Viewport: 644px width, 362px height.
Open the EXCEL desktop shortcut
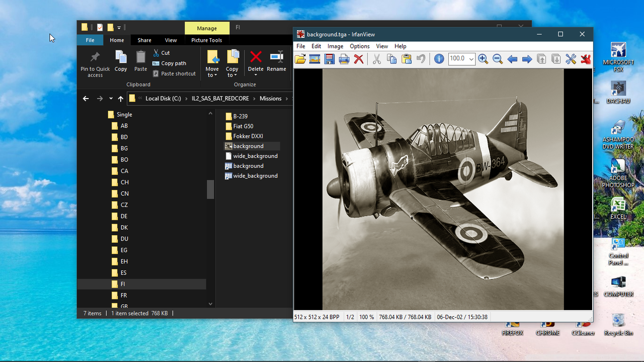[618, 209]
